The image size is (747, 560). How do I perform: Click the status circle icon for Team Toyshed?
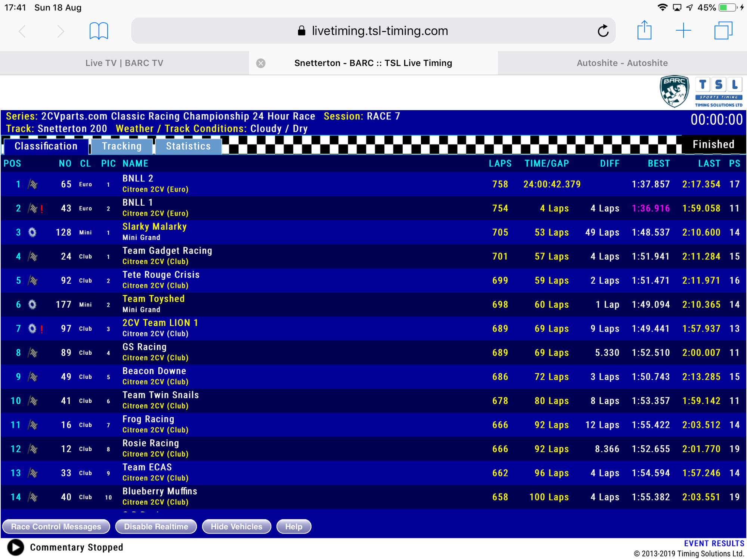[32, 305]
